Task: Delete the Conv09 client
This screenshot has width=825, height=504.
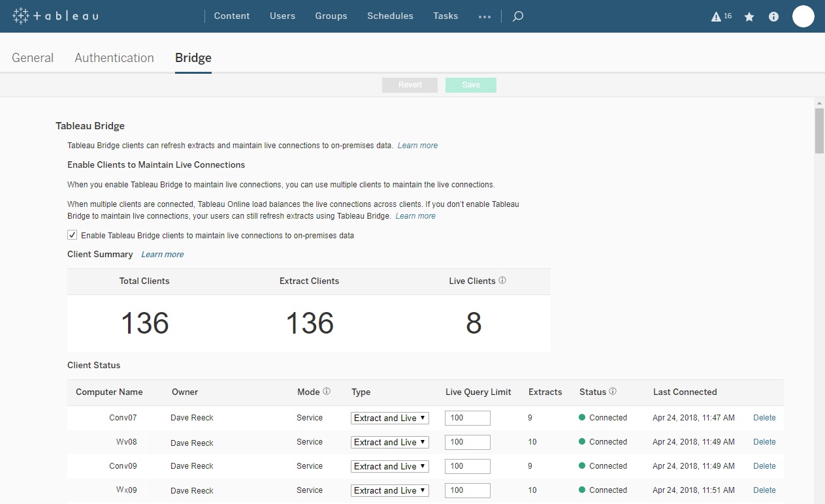Action: click(764, 466)
